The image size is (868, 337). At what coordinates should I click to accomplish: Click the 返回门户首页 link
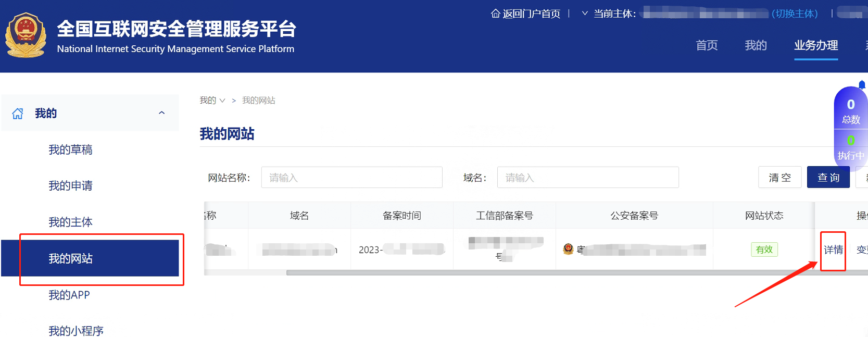click(x=531, y=14)
